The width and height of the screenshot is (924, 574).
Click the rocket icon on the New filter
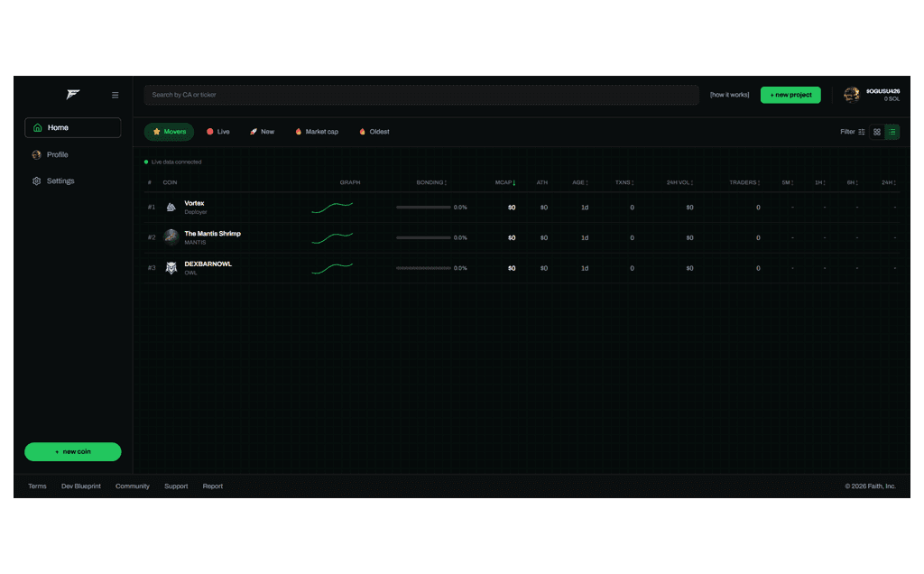[x=253, y=132]
